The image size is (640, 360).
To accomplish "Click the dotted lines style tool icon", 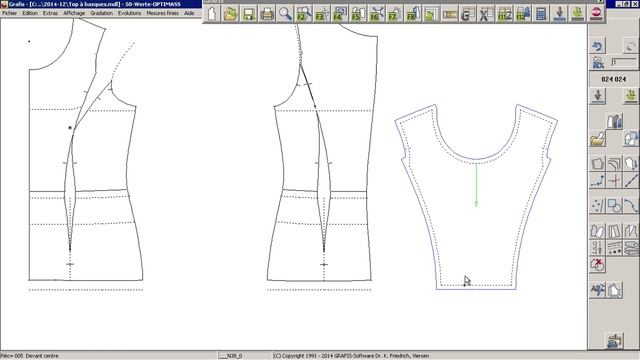I will [x=614, y=248].
